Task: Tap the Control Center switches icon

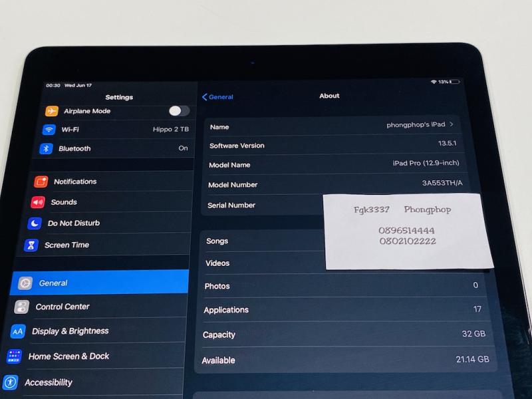Action: pyautogui.click(x=21, y=307)
